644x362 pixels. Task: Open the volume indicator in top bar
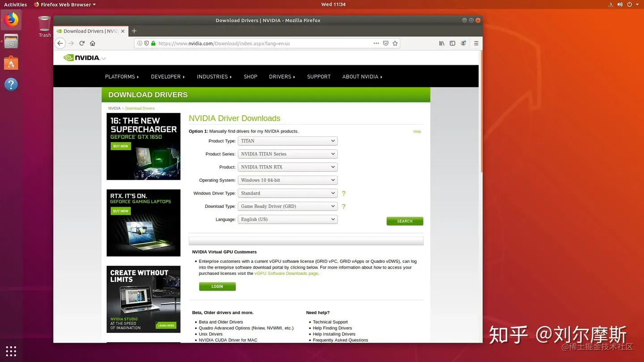click(620, 4)
